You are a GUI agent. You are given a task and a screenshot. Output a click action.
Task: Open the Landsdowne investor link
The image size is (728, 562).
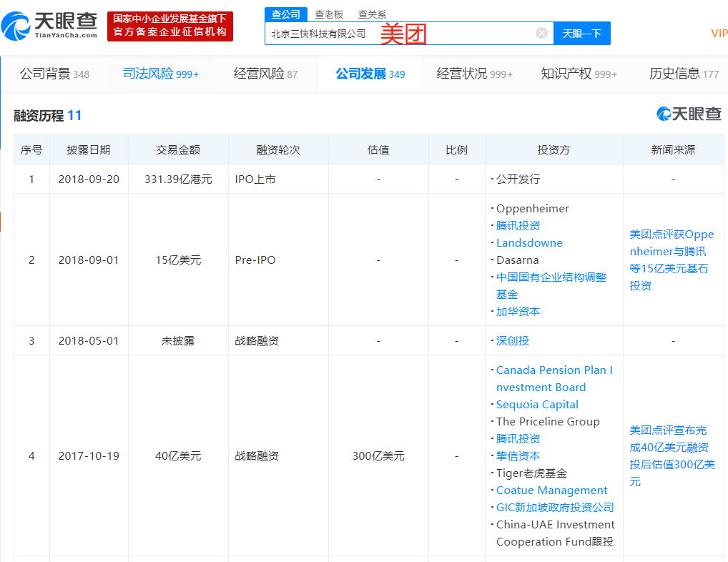pos(529,242)
